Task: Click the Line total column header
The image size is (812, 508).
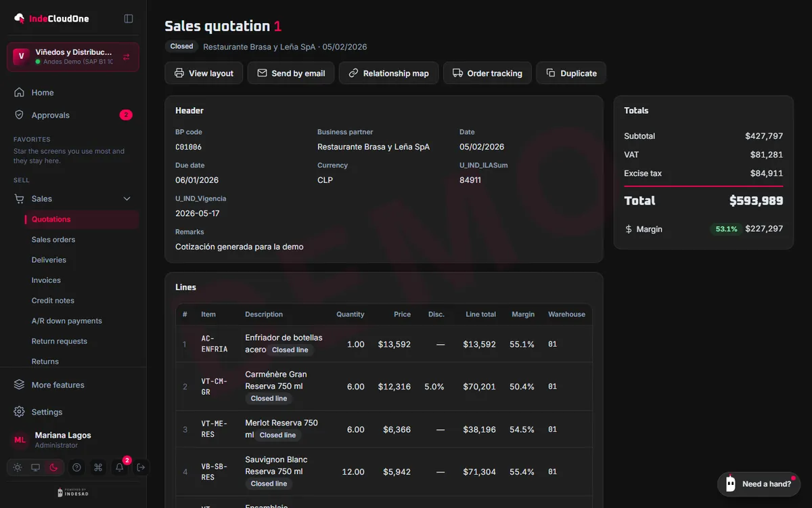Action: pos(480,314)
